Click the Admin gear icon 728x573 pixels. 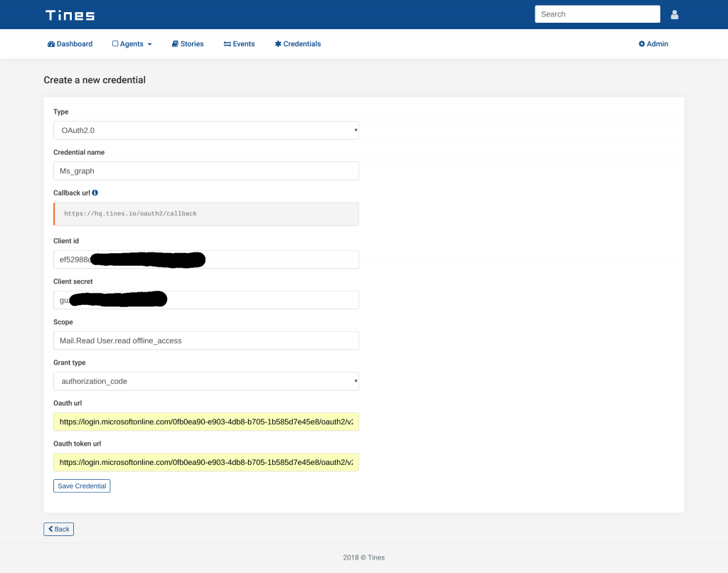[642, 44]
